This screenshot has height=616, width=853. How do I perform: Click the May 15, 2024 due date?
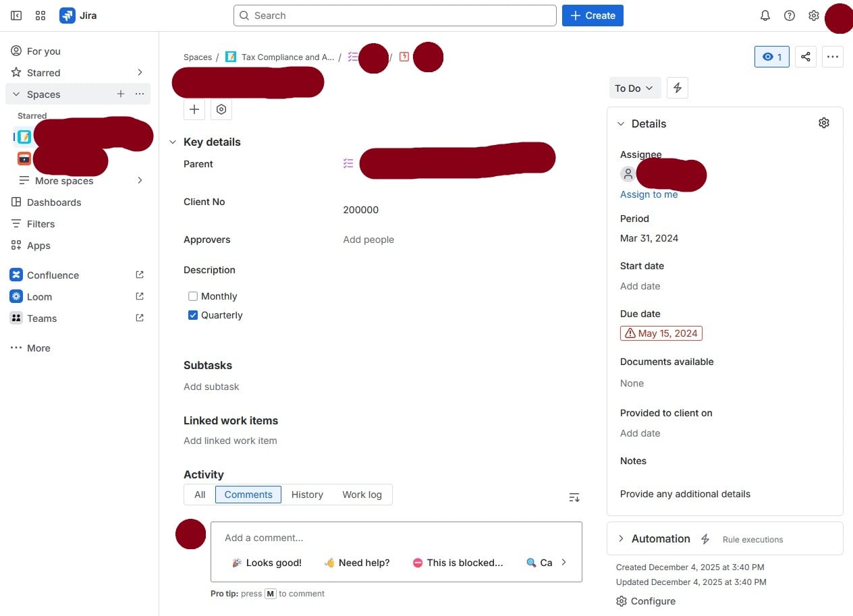(661, 333)
